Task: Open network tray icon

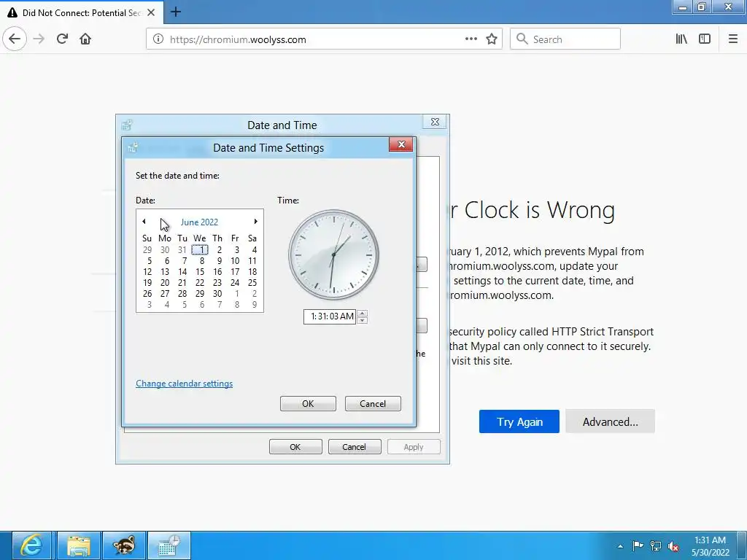Action: 656,546
